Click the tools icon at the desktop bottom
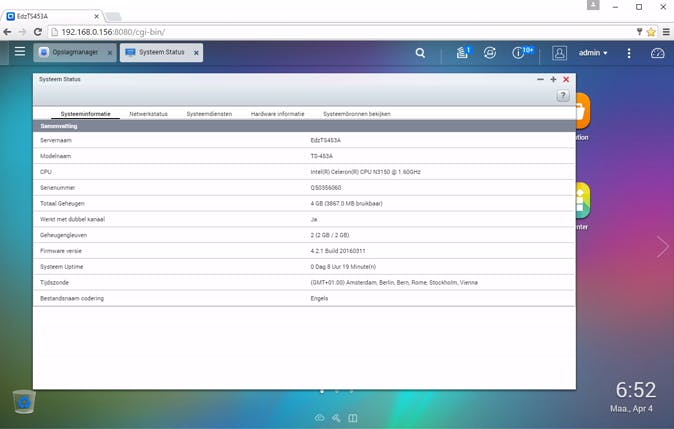Image resolution: width=674 pixels, height=429 pixels. [336, 418]
